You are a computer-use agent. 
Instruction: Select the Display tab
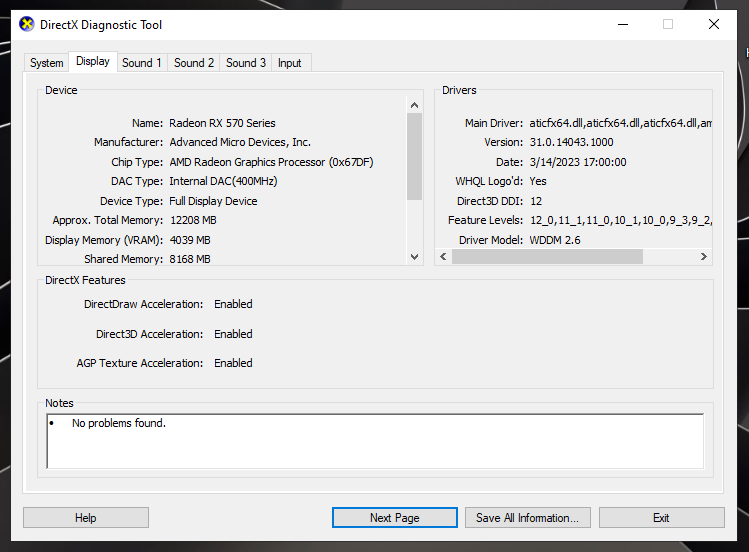93,62
